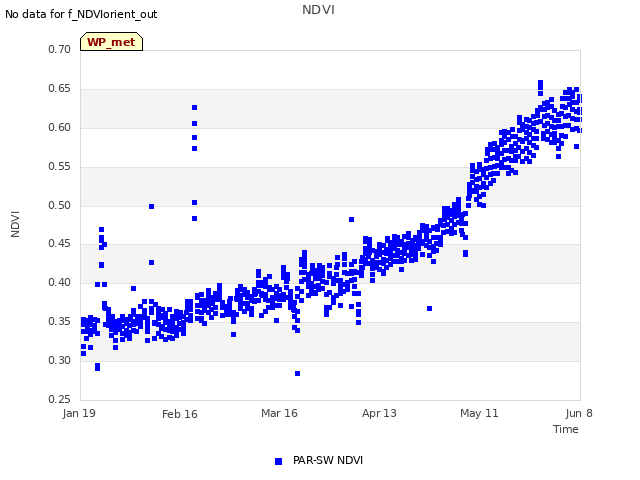Click the 0.50 y-axis tick label
Screen dimensions: 640x480
click(59, 205)
